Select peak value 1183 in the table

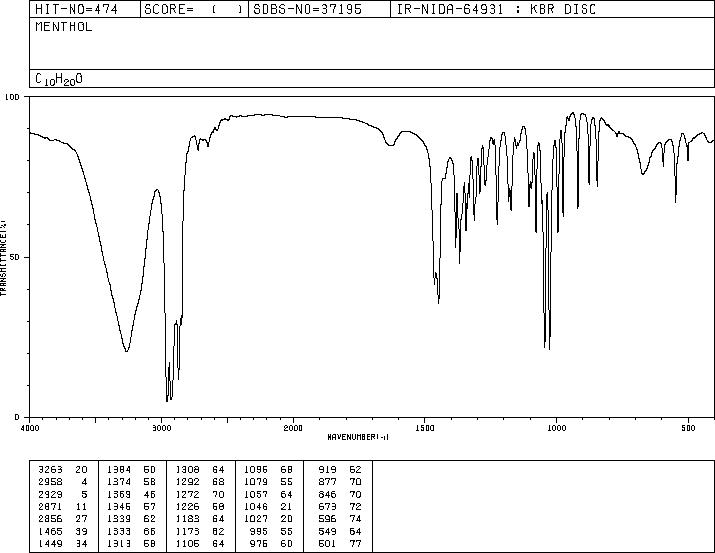pyautogui.click(x=187, y=519)
